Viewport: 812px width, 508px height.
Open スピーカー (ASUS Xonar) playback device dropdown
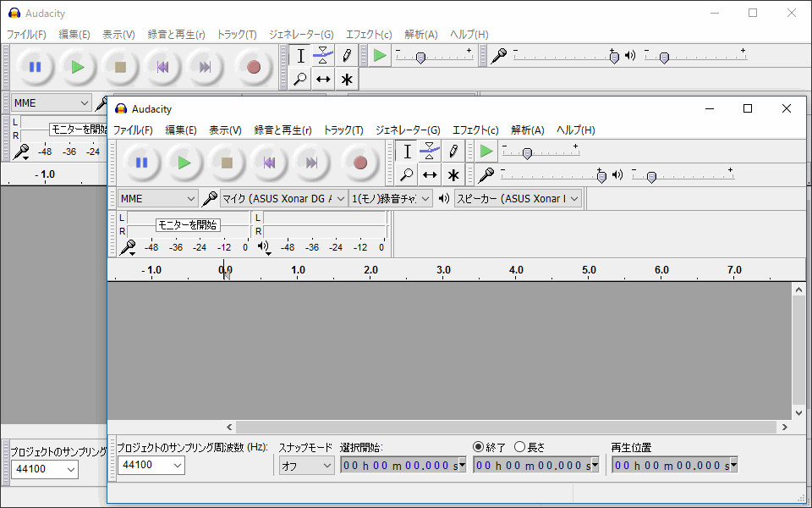pyautogui.click(x=518, y=198)
